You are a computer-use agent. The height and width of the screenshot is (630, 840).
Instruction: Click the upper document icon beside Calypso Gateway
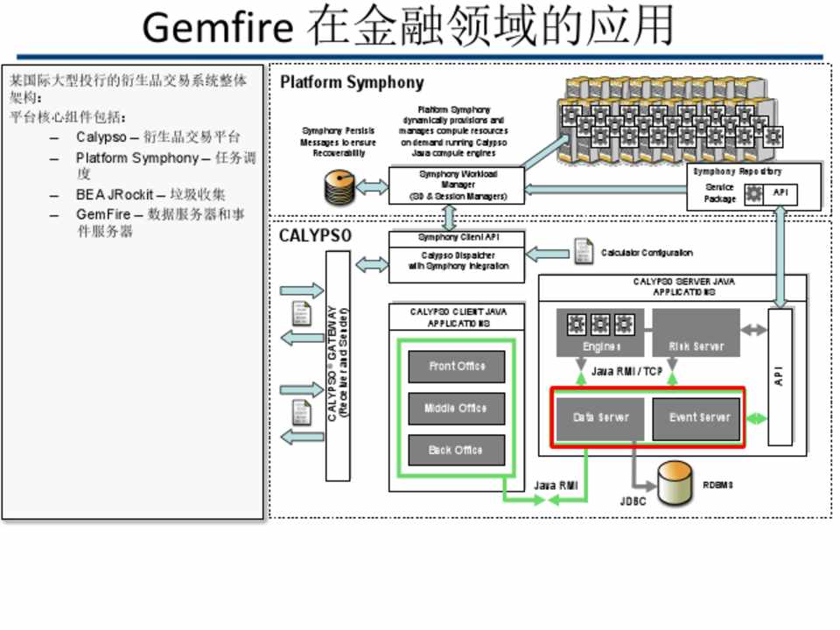tap(302, 313)
